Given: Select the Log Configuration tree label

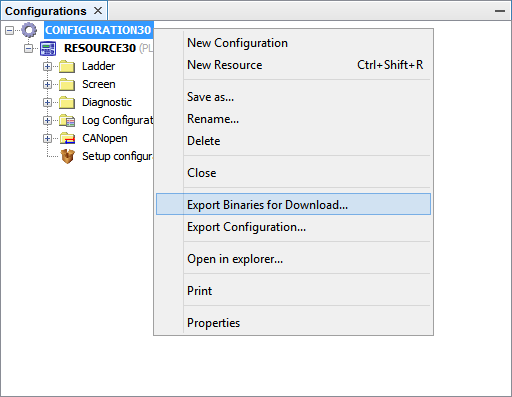Looking at the screenshot, I should (118, 120).
